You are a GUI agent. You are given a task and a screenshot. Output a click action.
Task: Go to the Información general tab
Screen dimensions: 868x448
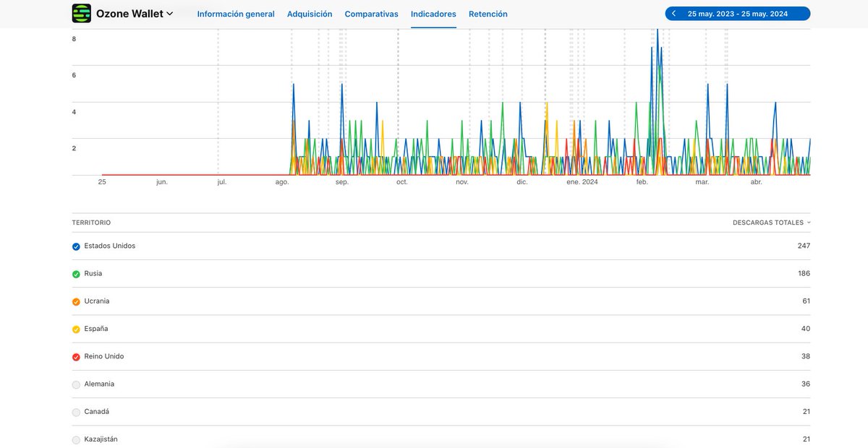pos(236,14)
